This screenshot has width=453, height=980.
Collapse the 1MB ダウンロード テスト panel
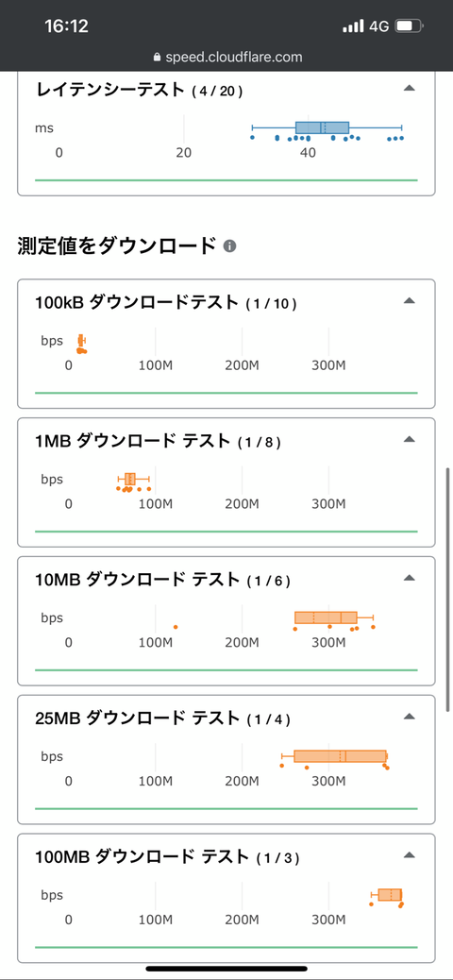tap(410, 439)
